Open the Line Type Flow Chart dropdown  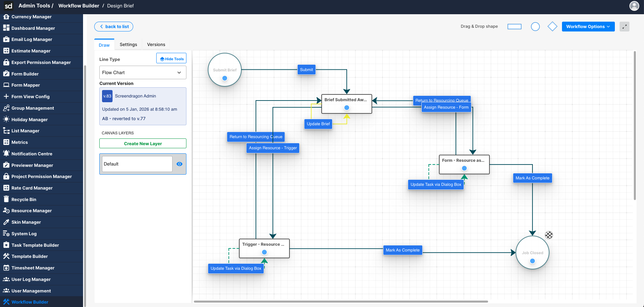[x=143, y=72]
